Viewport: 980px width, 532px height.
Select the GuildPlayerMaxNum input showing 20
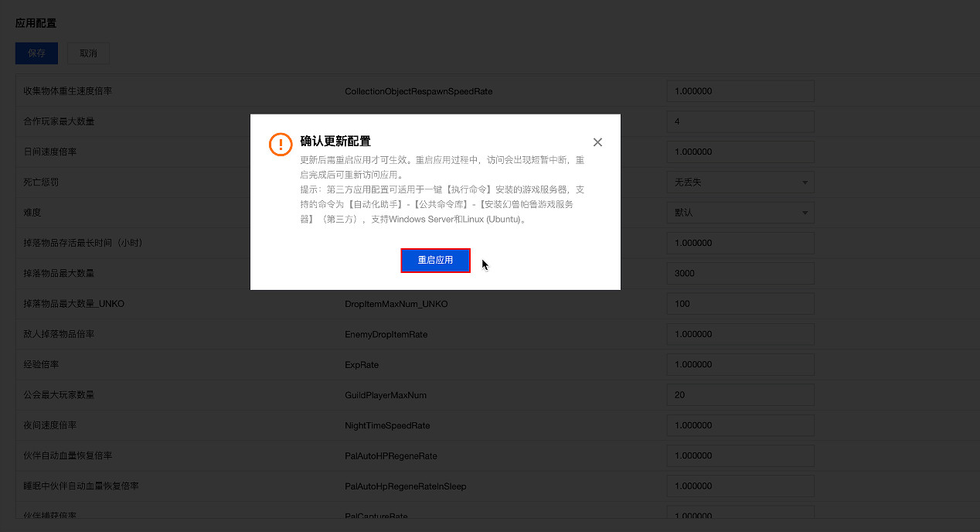(740, 394)
